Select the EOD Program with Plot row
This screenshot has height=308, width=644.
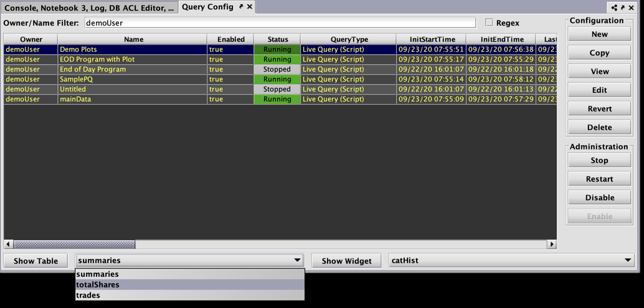point(97,59)
